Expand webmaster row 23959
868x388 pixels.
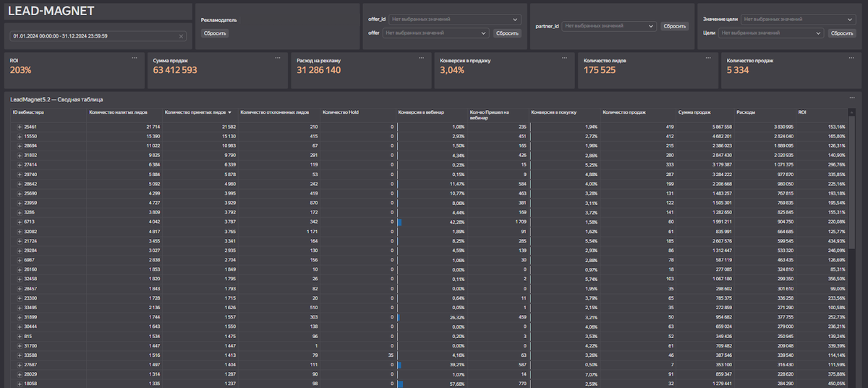click(20, 203)
